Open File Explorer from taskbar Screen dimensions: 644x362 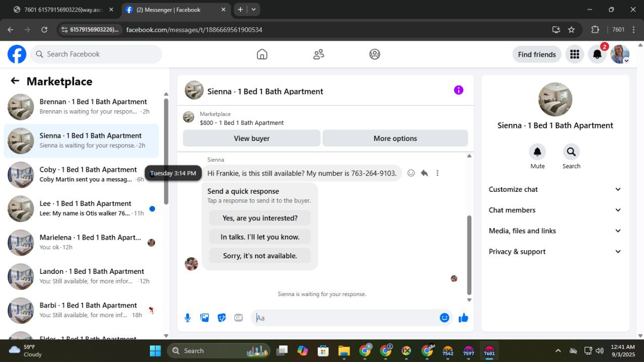(x=344, y=351)
